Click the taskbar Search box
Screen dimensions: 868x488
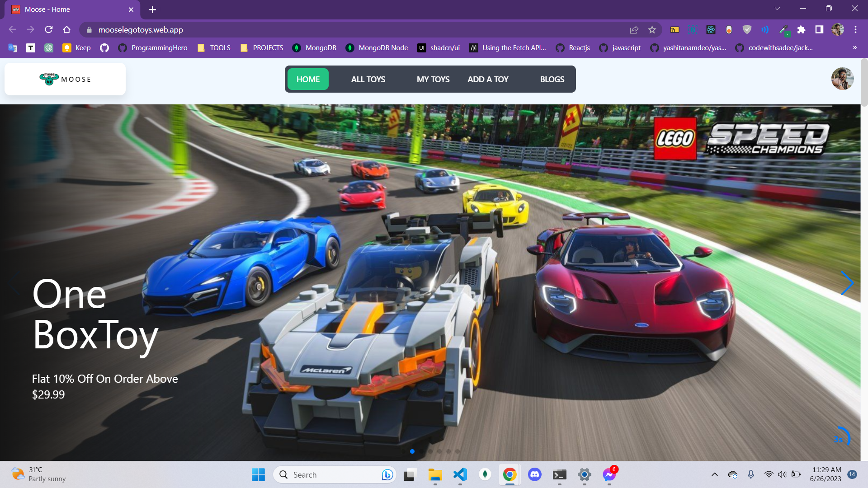tap(335, 474)
